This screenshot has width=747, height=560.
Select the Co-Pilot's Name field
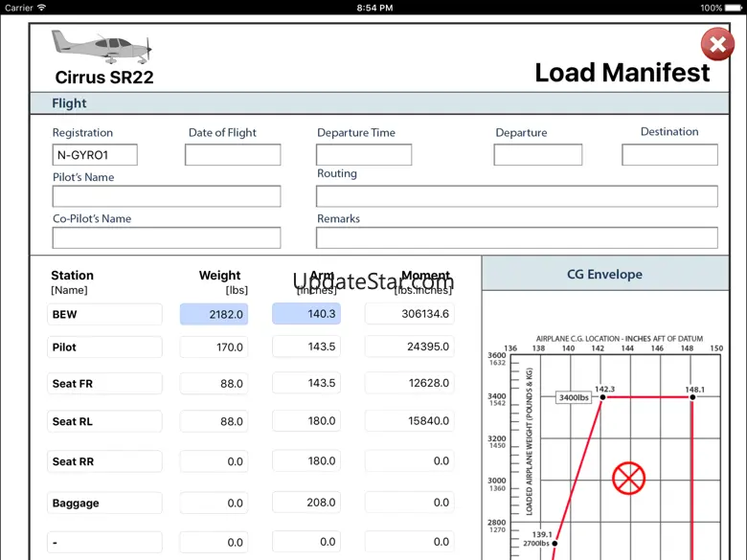[167, 237]
